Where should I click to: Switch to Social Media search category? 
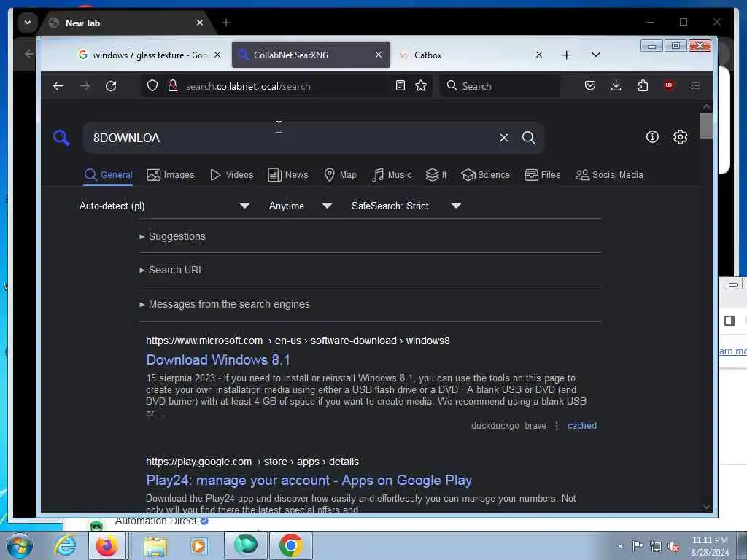click(609, 175)
